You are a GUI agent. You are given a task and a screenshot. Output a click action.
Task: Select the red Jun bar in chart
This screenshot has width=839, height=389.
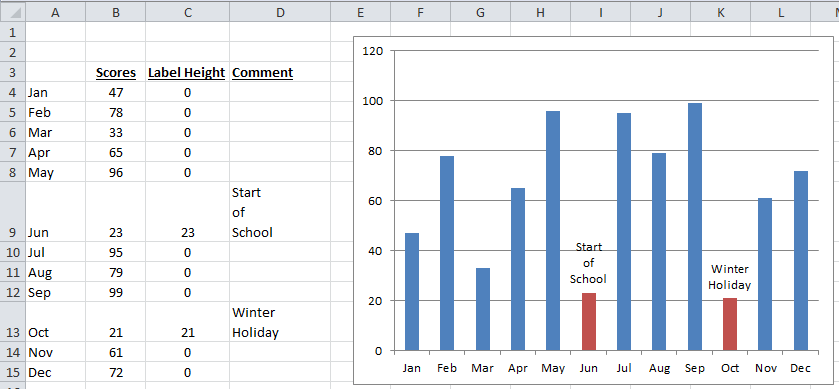tap(589, 322)
